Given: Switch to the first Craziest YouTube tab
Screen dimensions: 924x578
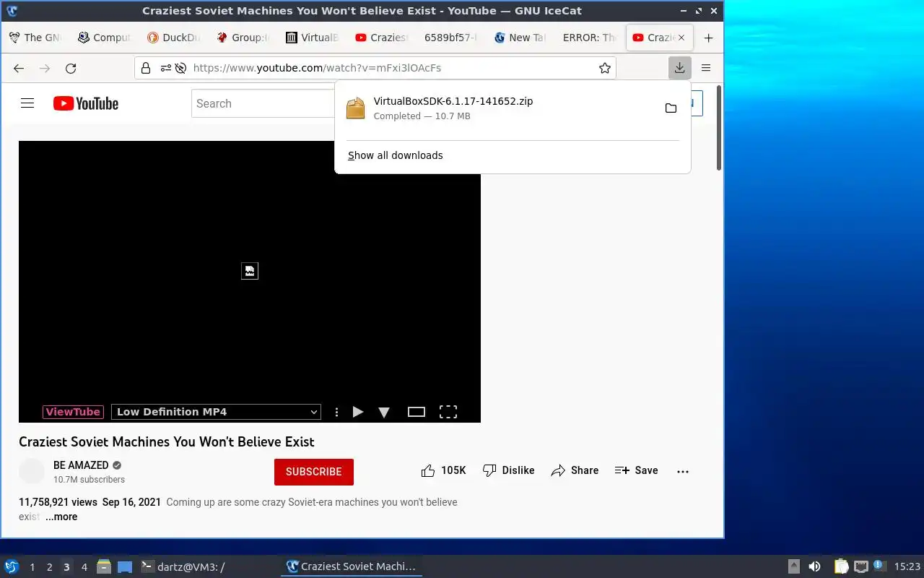Looking at the screenshot, I should pos(381,38).
